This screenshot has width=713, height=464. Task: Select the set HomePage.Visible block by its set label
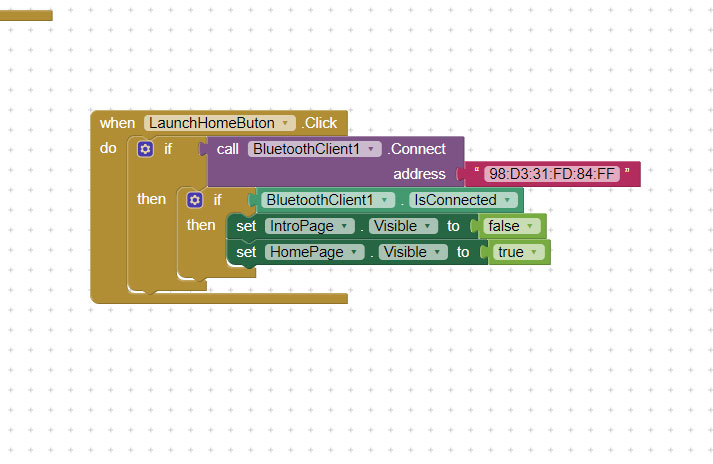click(246, 252)
